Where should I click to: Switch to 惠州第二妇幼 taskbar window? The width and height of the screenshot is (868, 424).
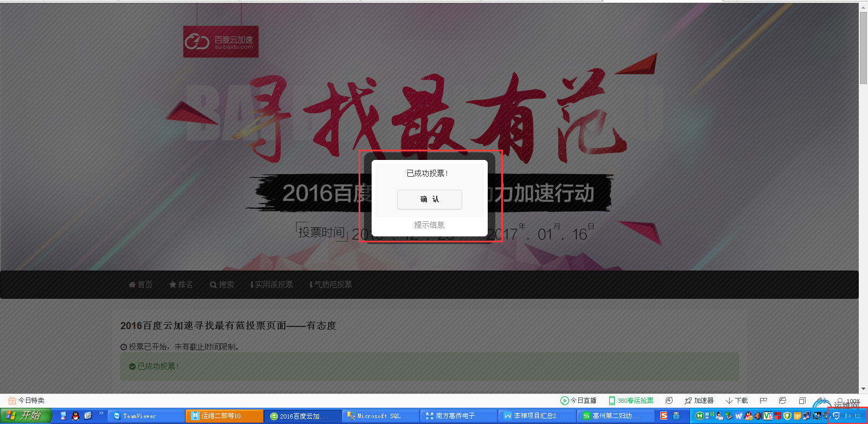tap(616, 416)
